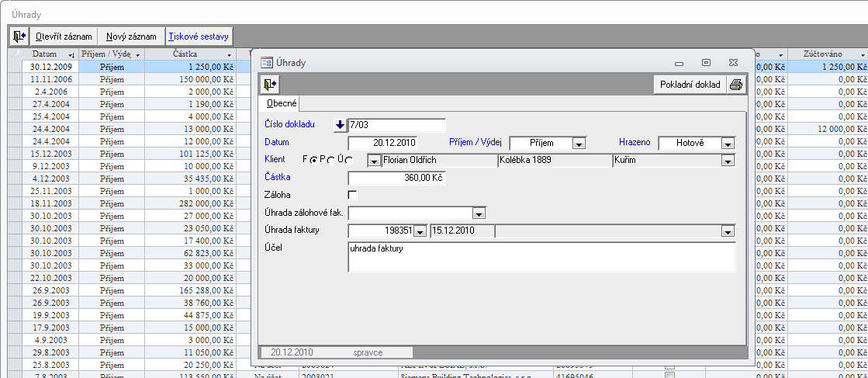Image resolution: width=868 pixels, height=378 pixels.
Task: Click the amount cell 1 190,00 Kč
Action: pos(190,104)
